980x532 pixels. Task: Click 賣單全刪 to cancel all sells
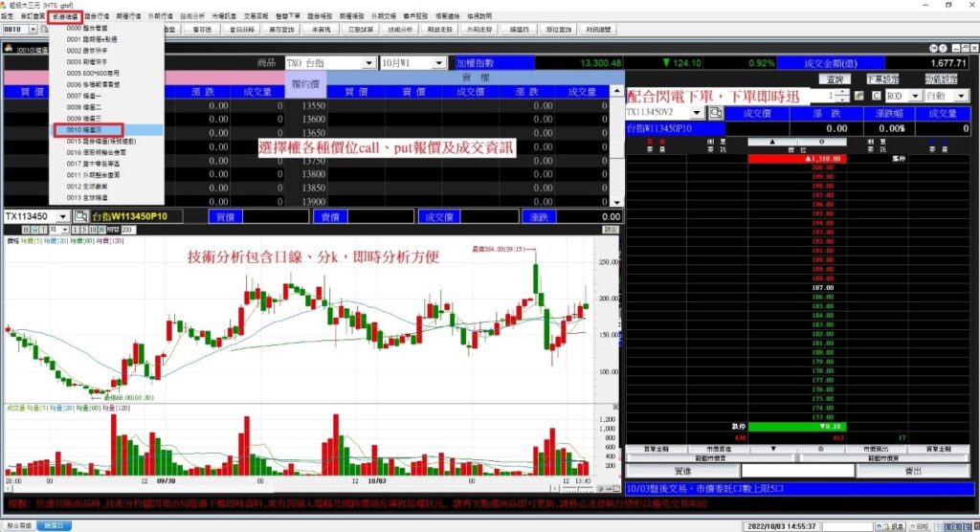click(x=939, y=449)
